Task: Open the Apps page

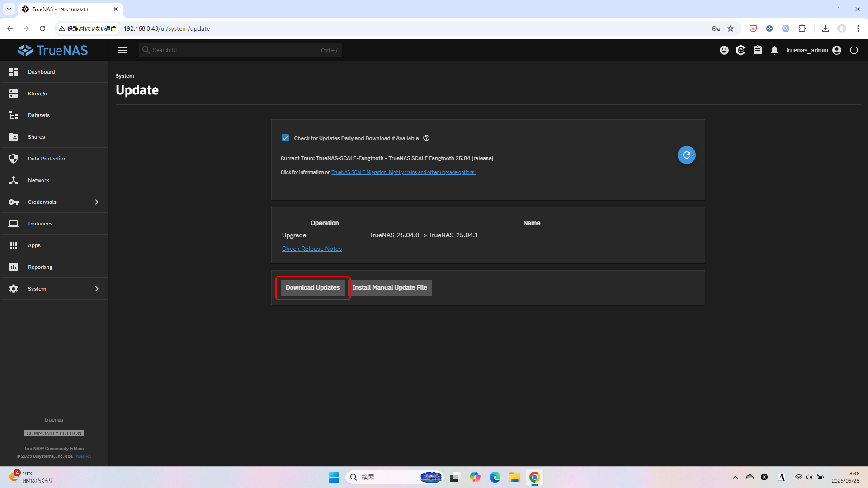Action: (54, 245)
